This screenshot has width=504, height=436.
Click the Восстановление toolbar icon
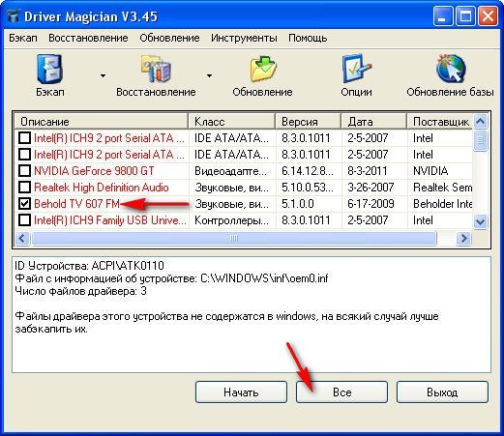pos(156,69)
